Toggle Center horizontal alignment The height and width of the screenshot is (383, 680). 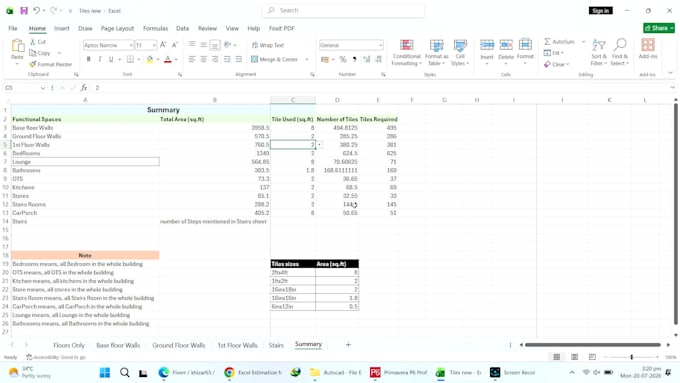pyautogui.click(x=203, y=59)
